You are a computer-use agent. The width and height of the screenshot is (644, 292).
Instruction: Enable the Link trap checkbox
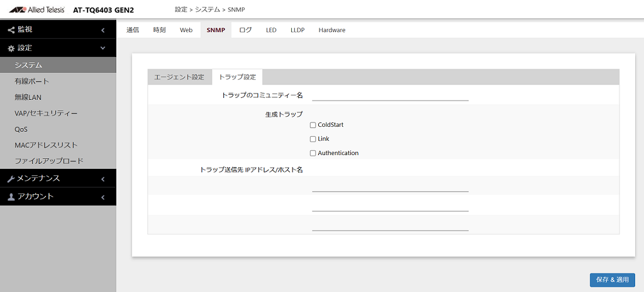pos(313,139)
